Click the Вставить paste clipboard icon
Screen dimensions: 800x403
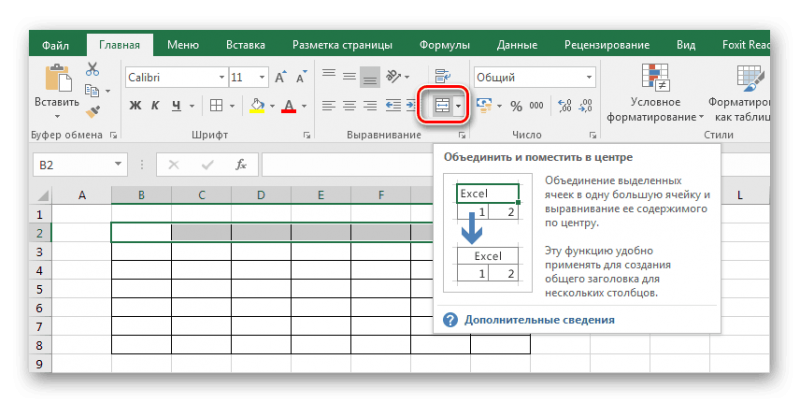click(58, 79)
